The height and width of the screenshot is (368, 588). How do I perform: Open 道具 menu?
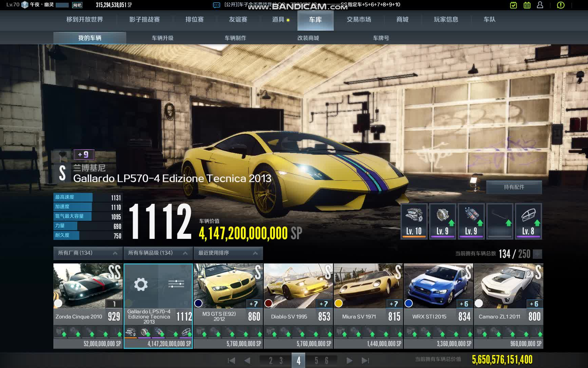point(278,20)
